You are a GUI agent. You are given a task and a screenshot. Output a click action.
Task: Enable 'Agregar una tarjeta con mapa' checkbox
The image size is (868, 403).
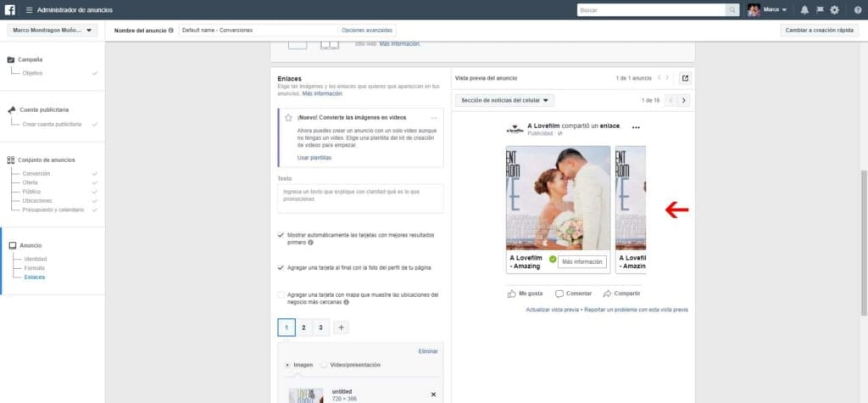click(281, 295)
